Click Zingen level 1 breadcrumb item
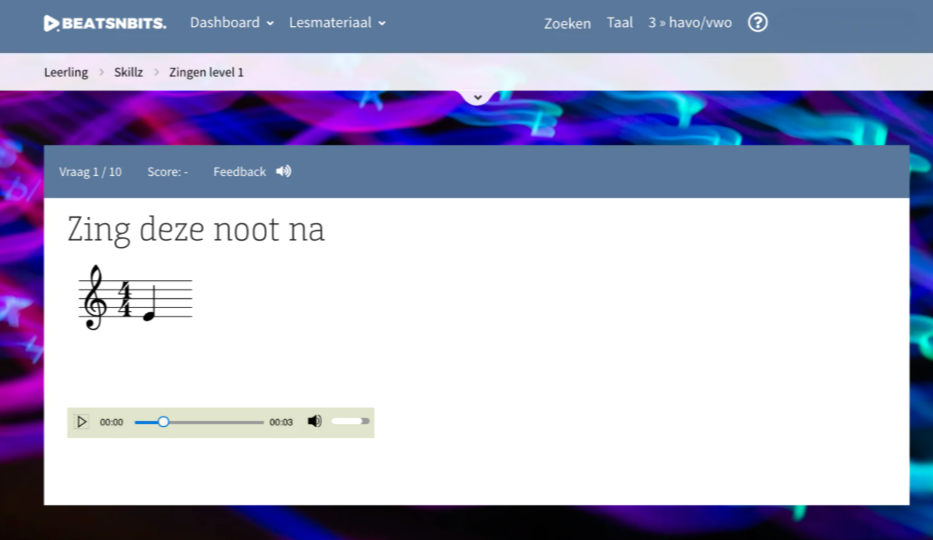Viewport: 933px width, 540px height. 206,72
